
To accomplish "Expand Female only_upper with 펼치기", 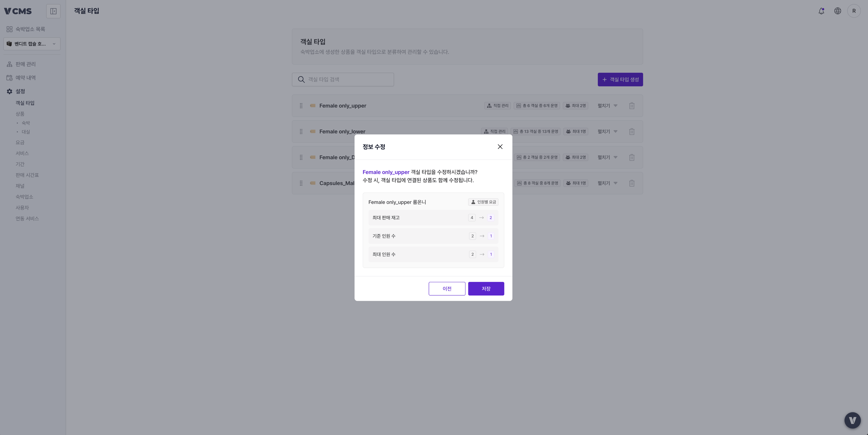I will pyautogui.click(x=608, y=106).
